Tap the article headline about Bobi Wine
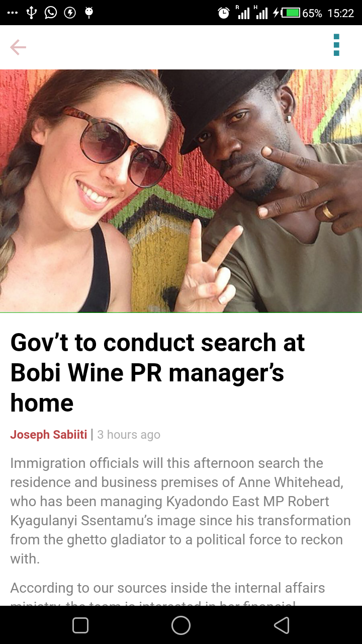Image resolution: width=362 pixels, height=644 pixels. click(x=157, y=373)
